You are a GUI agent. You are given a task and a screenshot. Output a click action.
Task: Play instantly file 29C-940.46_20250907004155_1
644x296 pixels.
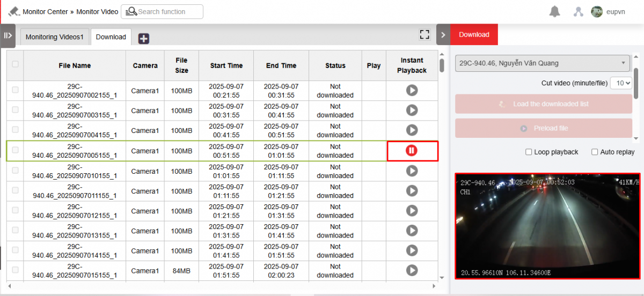[x=412, y=130]
